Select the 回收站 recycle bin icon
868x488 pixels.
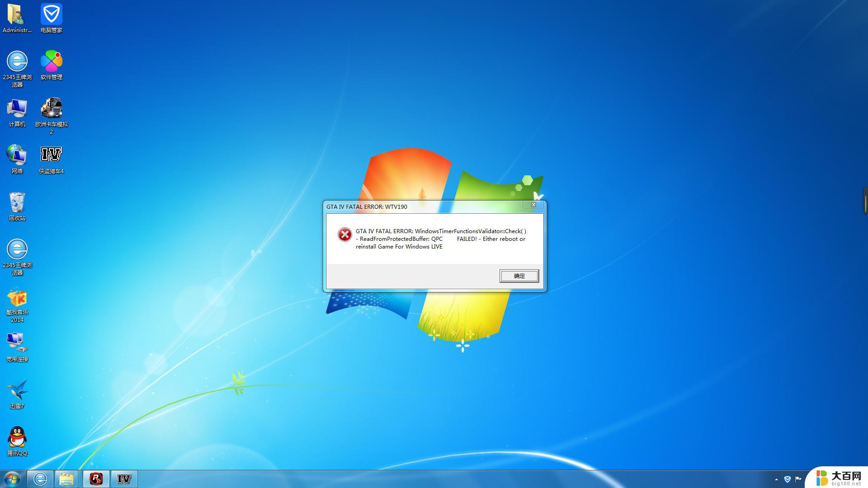[x=17, y=206]
